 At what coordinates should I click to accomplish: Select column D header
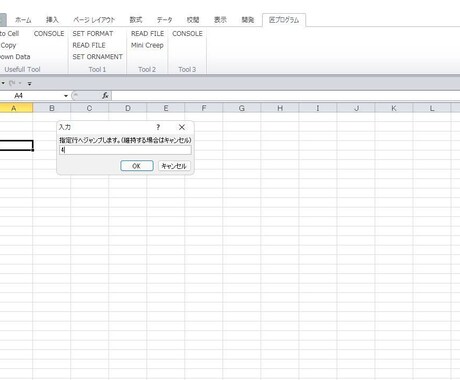[x=128, y=108]
